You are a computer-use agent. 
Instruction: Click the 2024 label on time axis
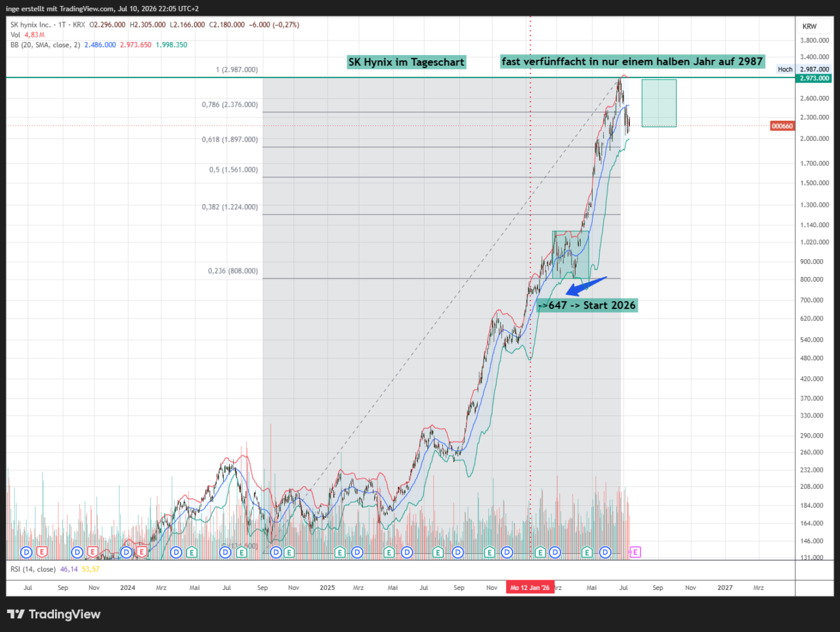[128, 587]
